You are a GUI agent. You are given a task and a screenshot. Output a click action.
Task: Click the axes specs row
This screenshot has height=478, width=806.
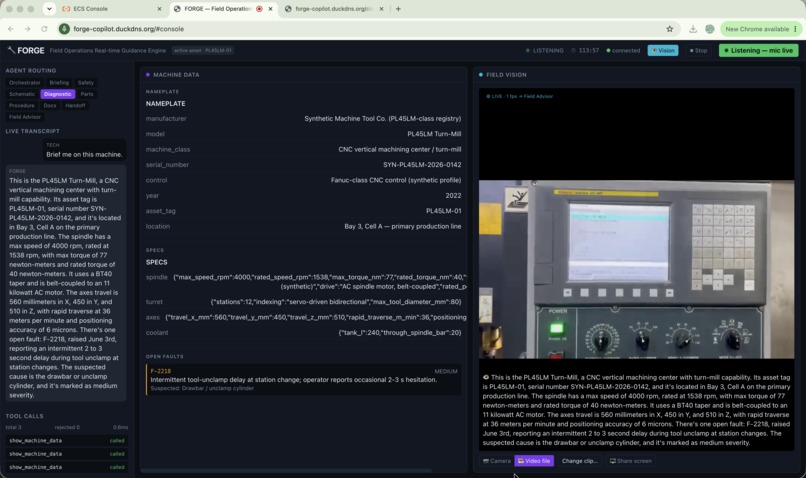[x=306, y=317]
